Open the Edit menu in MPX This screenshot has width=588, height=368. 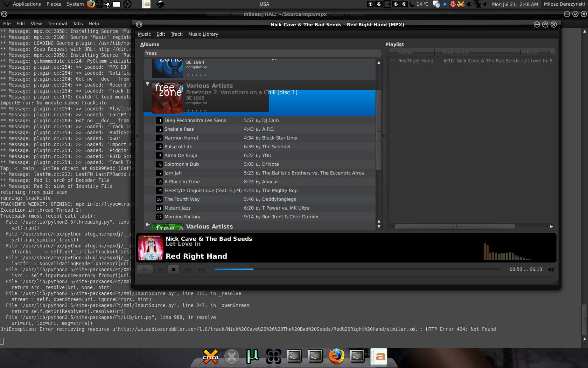[161, 34]
